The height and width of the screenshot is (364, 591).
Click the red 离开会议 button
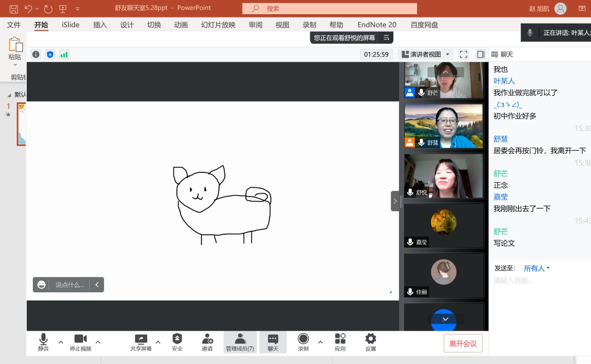[x=462, y=343]
